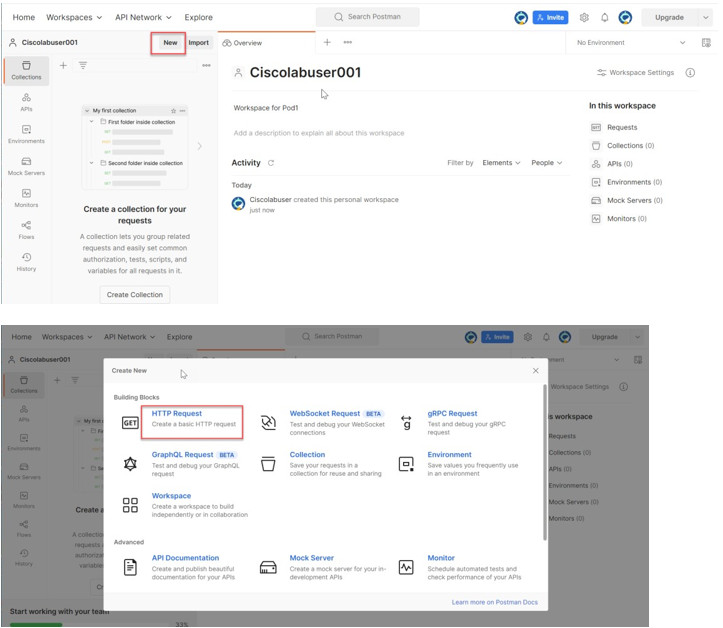The height and width of the screenshot is (628, 723).
Task: Open Monitors in the top window sidebar
Action: (26, 198)
